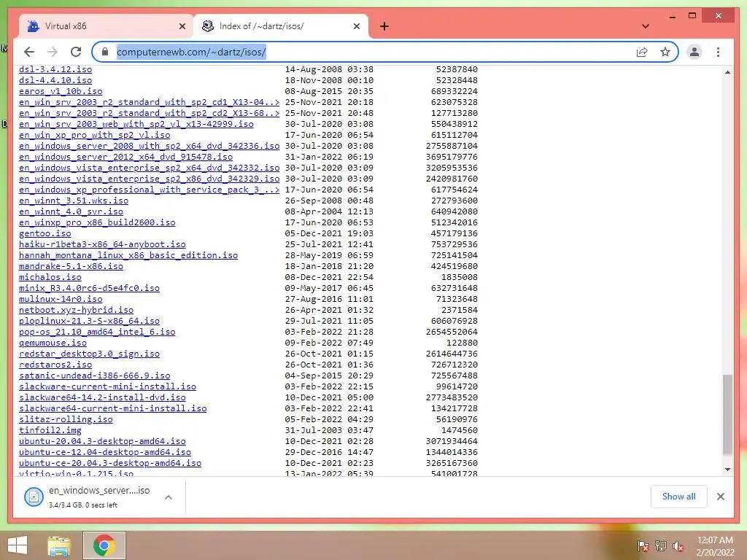
Task: Click en_winxp_pro_x86_build2600.iso
Action: [97, 223]
